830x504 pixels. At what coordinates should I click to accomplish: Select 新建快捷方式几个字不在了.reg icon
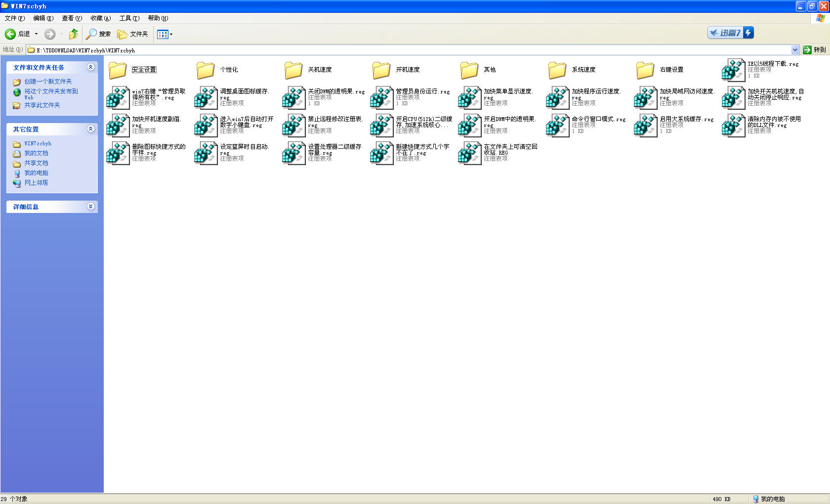click(x=381, y=153)
